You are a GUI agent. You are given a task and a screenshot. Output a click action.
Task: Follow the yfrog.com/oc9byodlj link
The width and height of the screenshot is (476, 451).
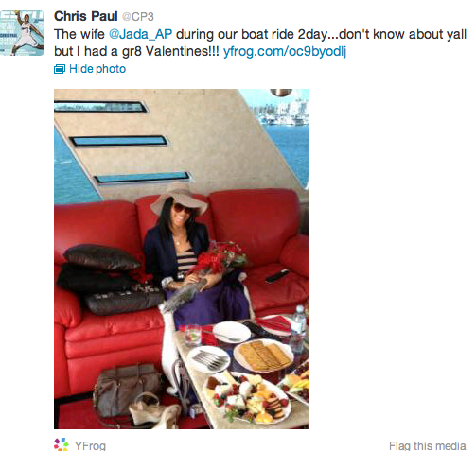tap(285, 51)
